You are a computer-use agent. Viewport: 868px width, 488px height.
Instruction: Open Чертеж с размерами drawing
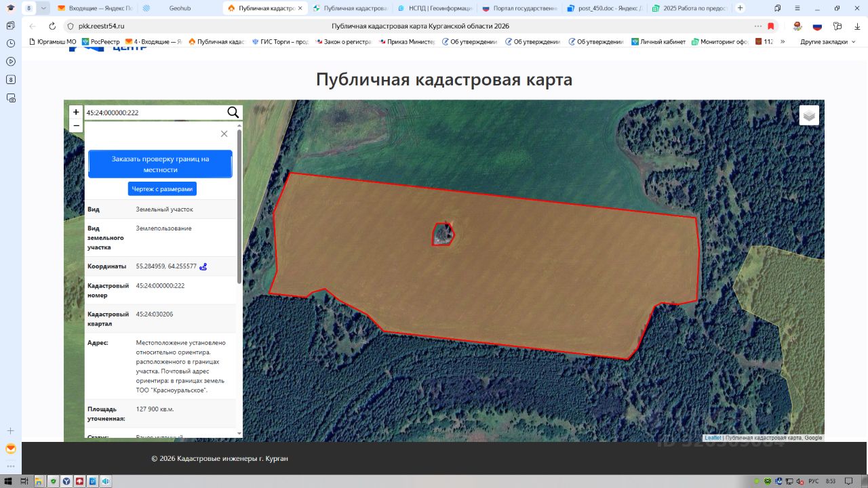pyautogui.click(x=162, y=189)
